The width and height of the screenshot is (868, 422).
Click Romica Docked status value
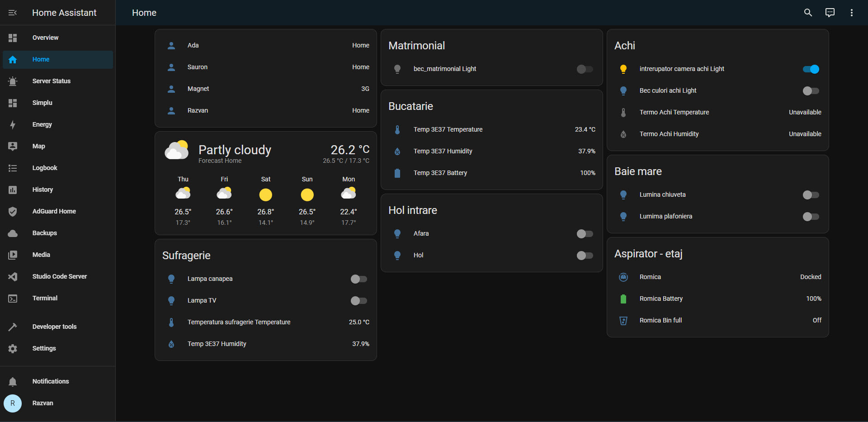811,277
